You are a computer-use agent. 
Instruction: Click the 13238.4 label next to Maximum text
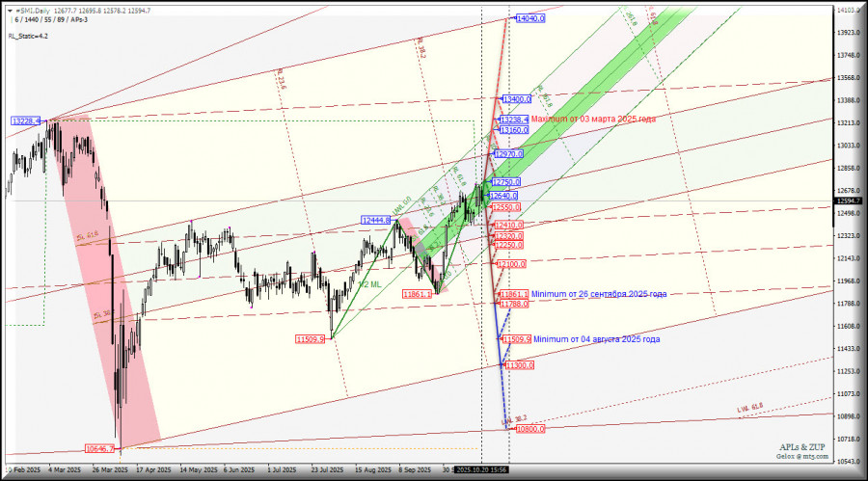pos(514,119)
